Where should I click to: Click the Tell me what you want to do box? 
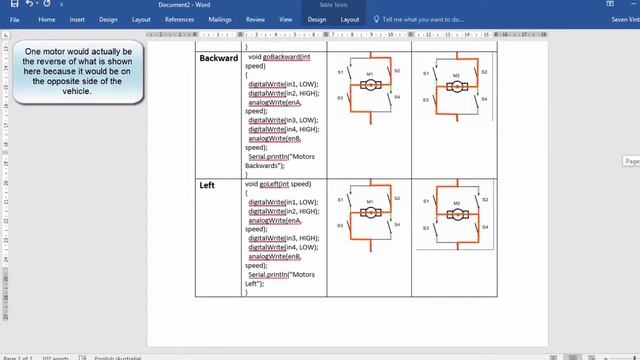pos(423,20)
